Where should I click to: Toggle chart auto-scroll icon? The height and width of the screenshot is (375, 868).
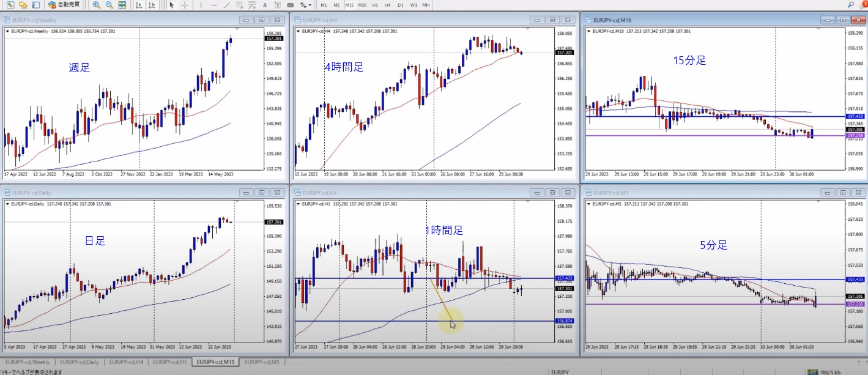pyautogui.click(x=139, y=5)
